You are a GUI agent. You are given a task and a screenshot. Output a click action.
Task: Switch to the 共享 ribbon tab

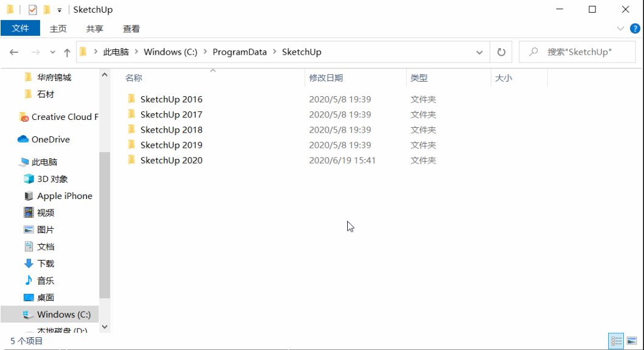[95, 29]
